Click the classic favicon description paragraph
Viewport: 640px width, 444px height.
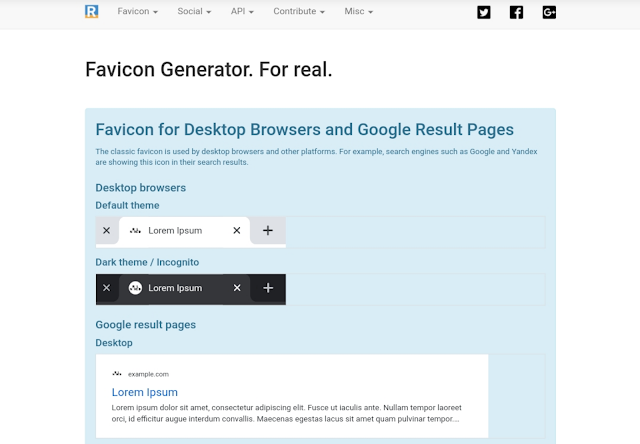click(316, 157)
